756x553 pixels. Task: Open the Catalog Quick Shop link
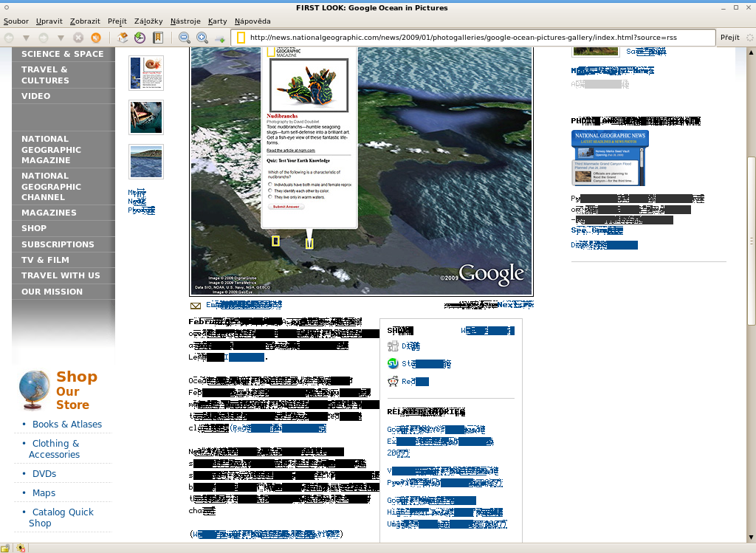[61, 518]
